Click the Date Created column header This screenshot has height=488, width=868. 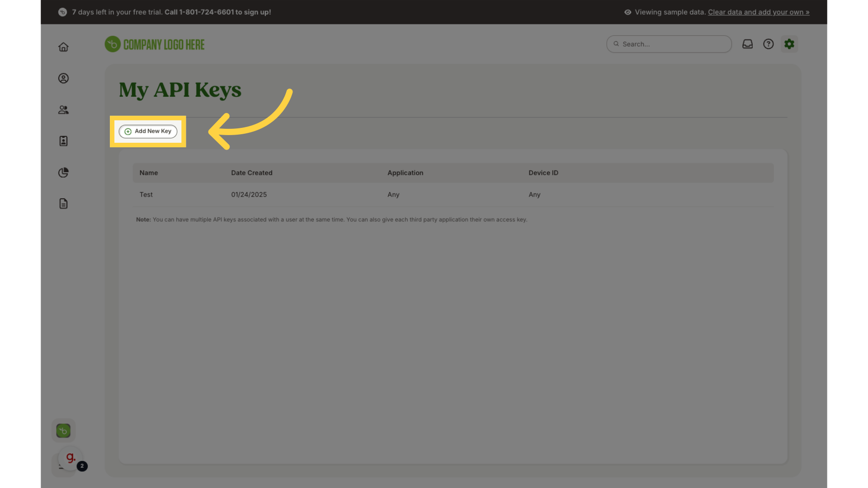(252, 173)
